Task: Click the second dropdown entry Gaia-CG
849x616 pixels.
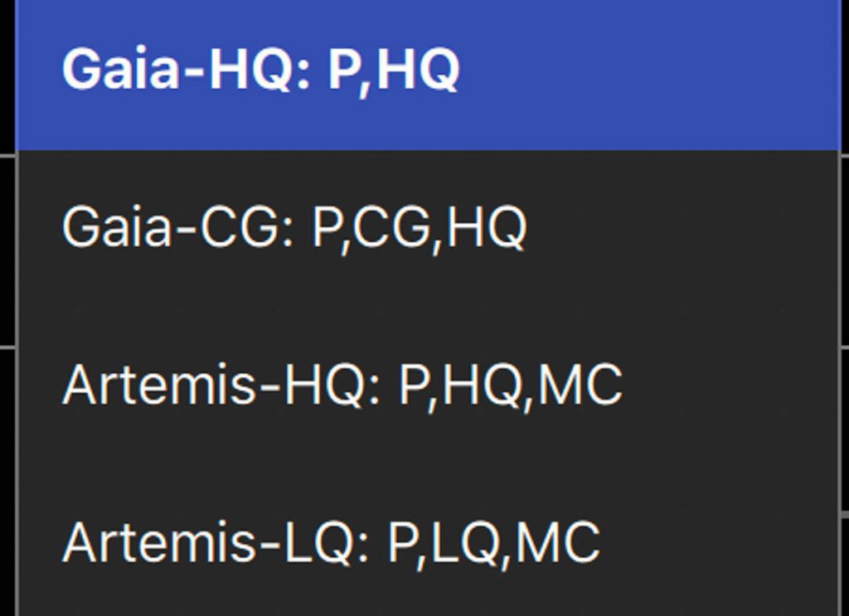Action: (x=428, y=227)
